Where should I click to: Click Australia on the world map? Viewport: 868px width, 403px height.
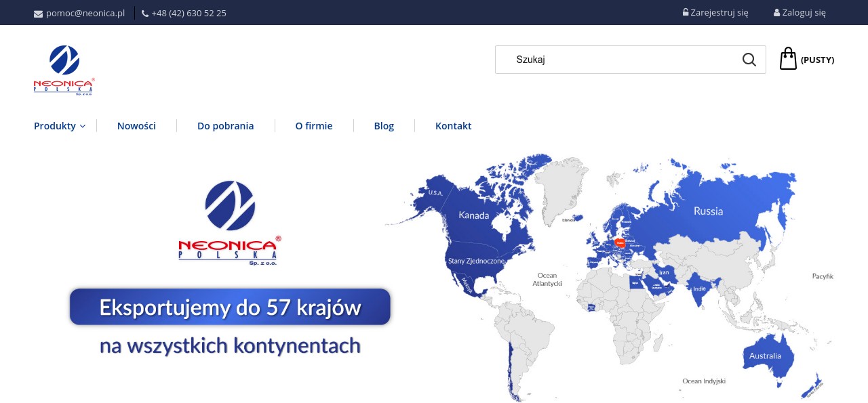[x=765, y=356]
